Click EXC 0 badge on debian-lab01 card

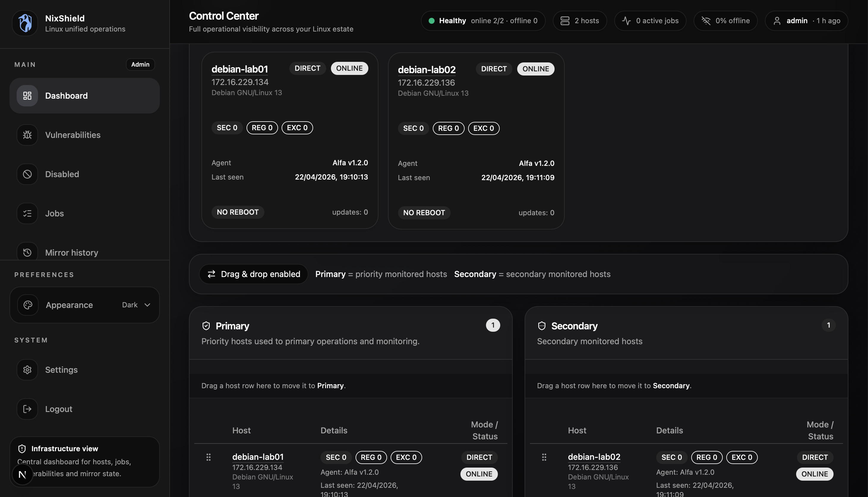pos(297,128)
